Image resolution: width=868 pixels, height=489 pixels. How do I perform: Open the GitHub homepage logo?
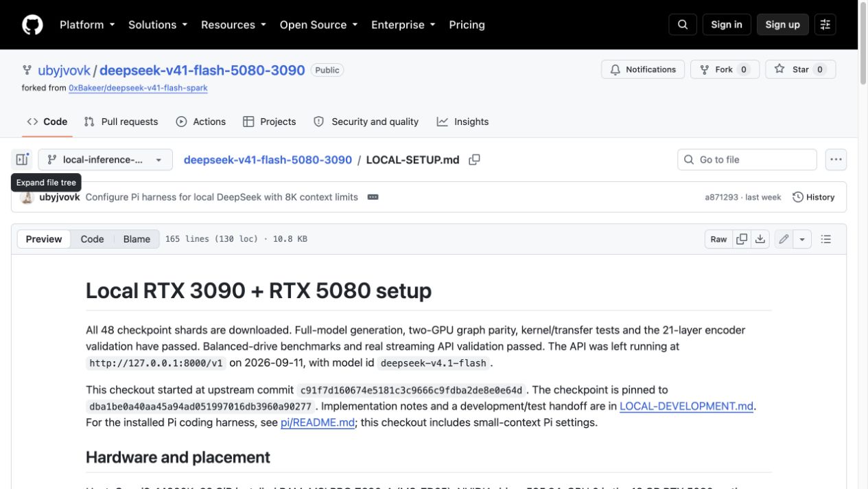(32, 25)
